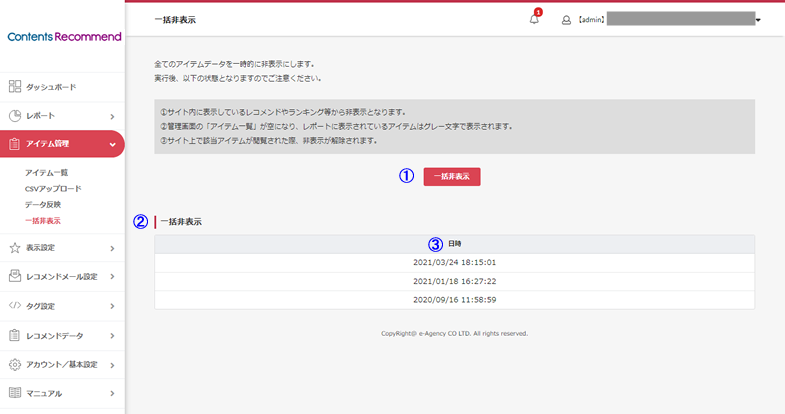This screenshot has height=414, width=785.
Task: Click the 日時 column header
Action: click(455, 244)
